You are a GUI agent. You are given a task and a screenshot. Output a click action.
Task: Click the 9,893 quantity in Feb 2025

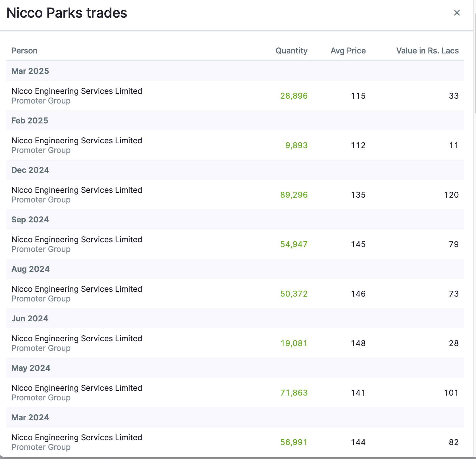point(296,145)
